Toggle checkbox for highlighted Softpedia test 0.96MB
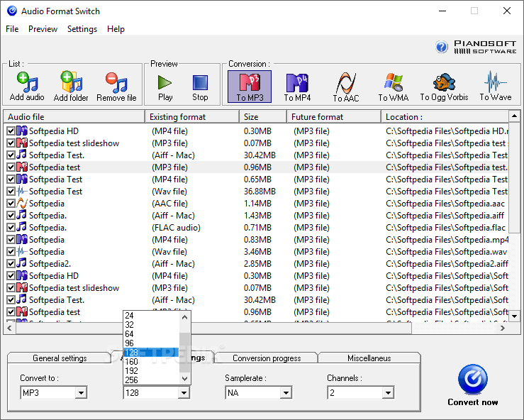524x420 pixels. 11,167
